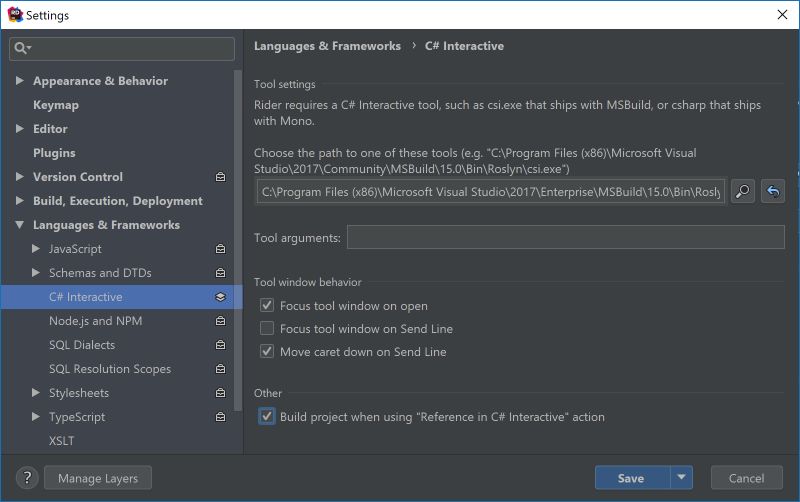Toggle Focus tool window on open checkbox
Screen dimensions: 800x502
[x=267, y=306]
